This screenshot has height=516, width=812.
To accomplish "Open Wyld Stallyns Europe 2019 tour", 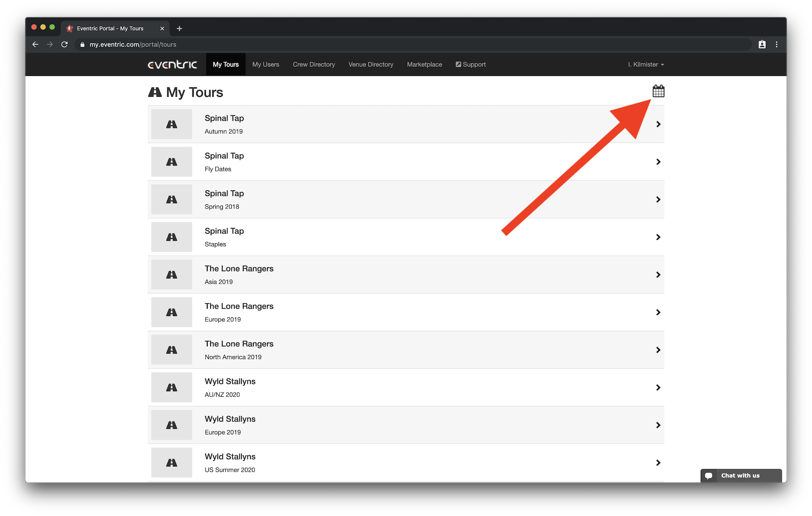I will click(x=406, y=425).
